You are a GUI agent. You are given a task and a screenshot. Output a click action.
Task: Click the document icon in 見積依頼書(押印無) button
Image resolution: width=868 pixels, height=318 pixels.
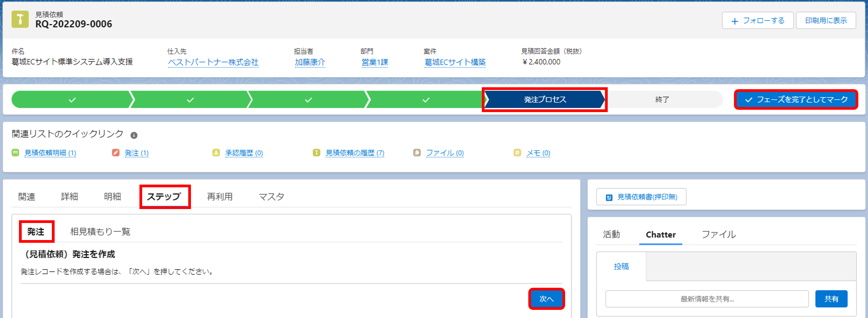(x=609, y=197)
